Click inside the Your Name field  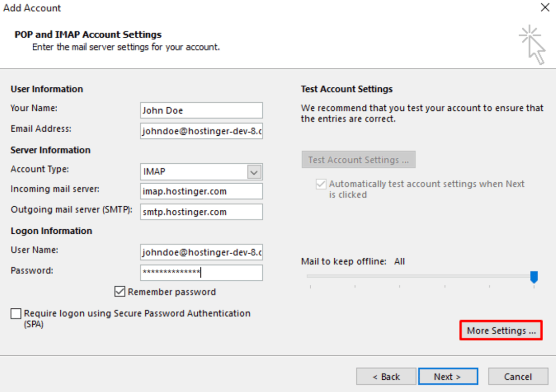pyautogui.click(x=201, y=110)
